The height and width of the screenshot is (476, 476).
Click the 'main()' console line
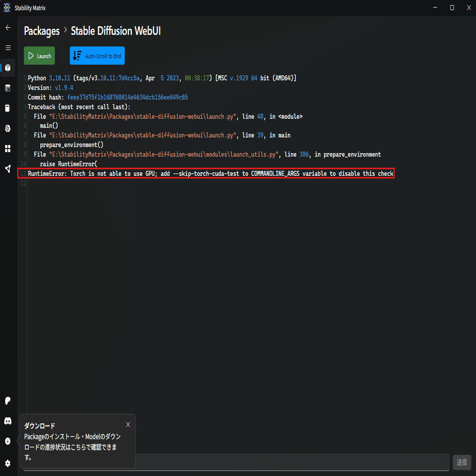pos(49,125)
